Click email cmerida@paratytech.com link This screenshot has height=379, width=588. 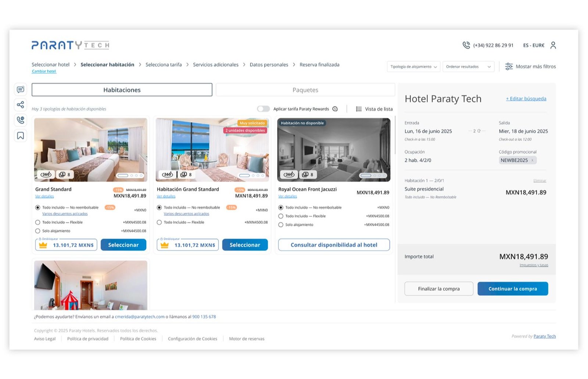(140, 317)
